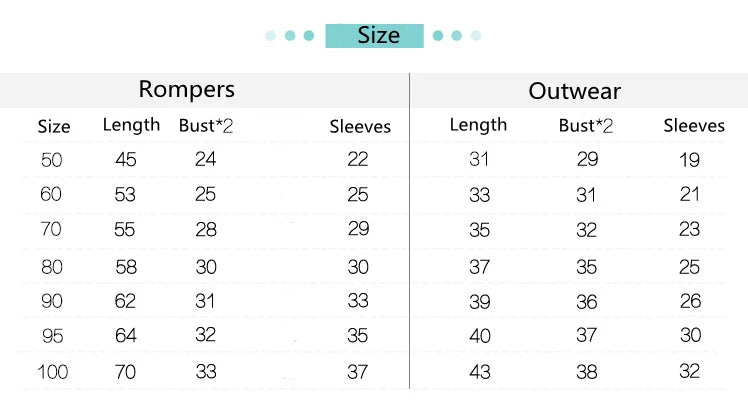
Task: Click the faintest dot at far left of banner
Action: (x=270, y=36)
